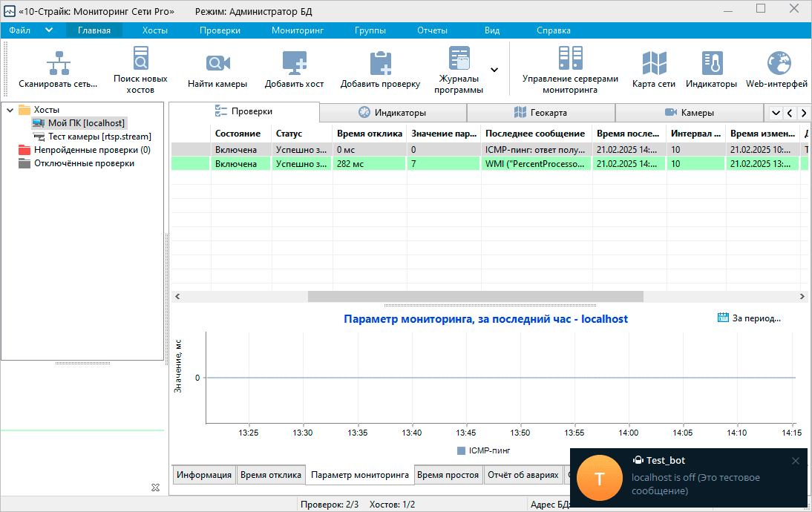The height and width of the screenshot is (512, 812).
Task: Open the Группы ribbon tab
Action: tap(370, 30)
